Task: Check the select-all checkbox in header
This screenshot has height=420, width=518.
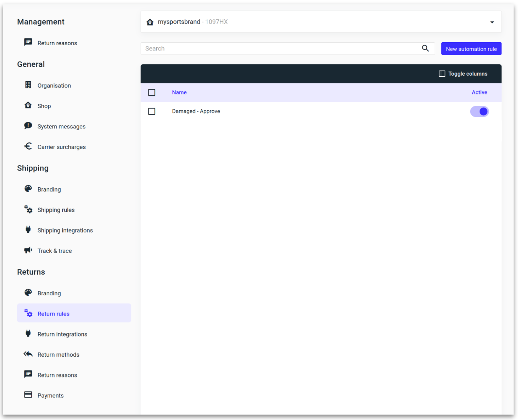Action: pos(152,92)
